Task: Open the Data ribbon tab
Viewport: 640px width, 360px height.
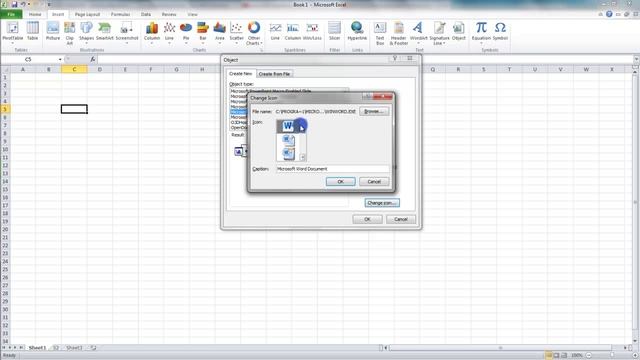Action: (146, 14)
